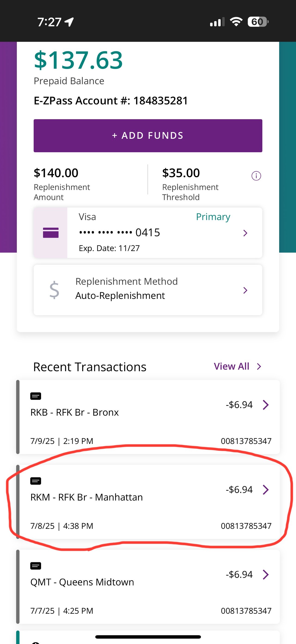Tap the purple credit card icon

[51, 233]
